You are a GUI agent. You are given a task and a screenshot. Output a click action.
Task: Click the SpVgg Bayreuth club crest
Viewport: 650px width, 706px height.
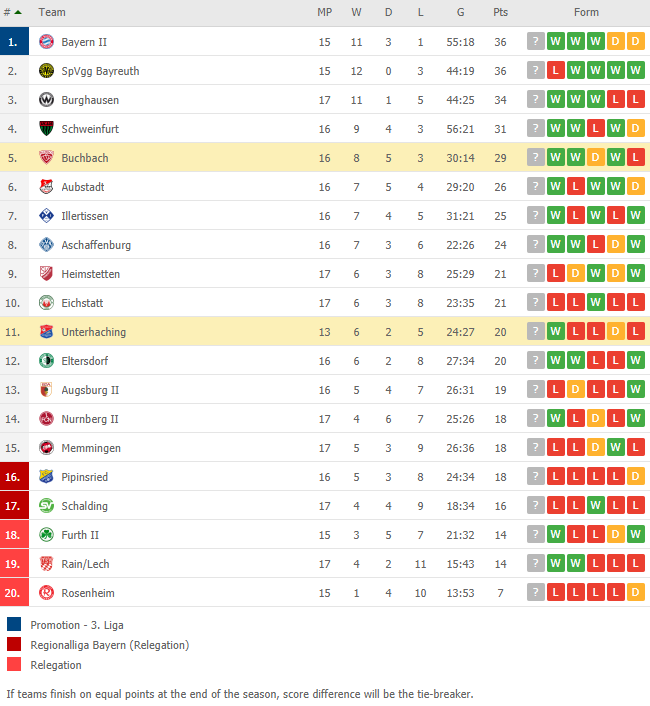click(46, 71)
